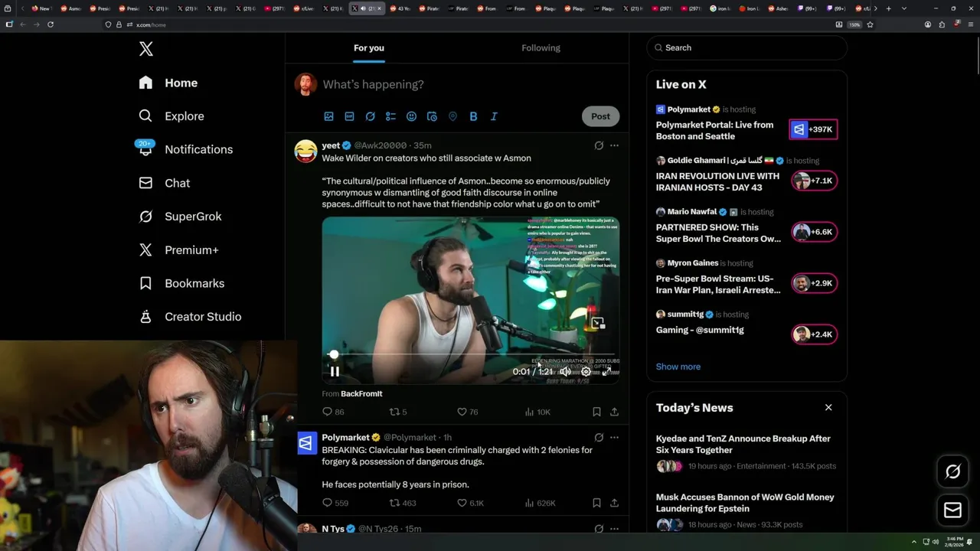Open yeet's profile avatar
Image resolution: width=980 pixels, height=551 pixels.
306,151
